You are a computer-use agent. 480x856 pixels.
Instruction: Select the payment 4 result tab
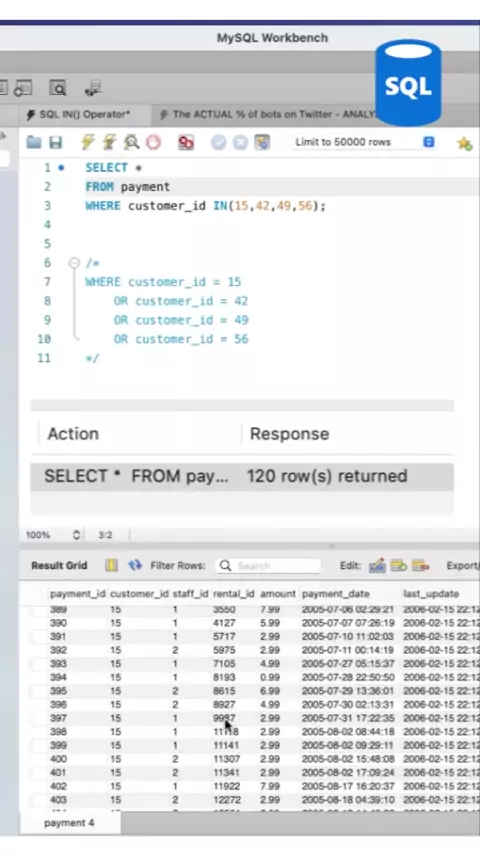tap(69, 823)
